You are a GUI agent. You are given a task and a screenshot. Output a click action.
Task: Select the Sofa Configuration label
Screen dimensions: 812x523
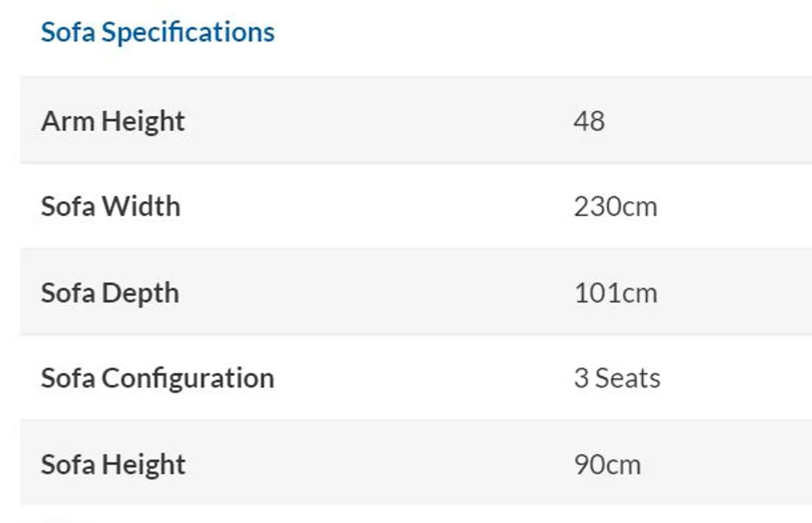(x=157, y=379)
